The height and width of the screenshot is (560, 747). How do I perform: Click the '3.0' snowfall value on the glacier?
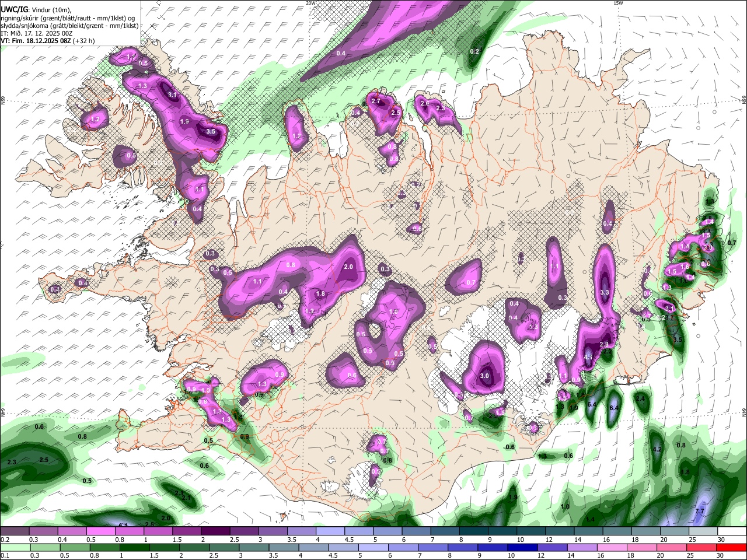point(484,376)
